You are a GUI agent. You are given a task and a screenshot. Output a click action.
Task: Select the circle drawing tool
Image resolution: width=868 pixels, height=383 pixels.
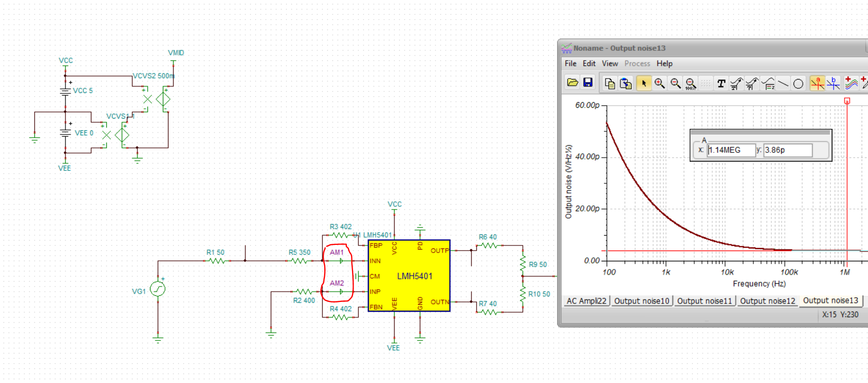(798, 83)
